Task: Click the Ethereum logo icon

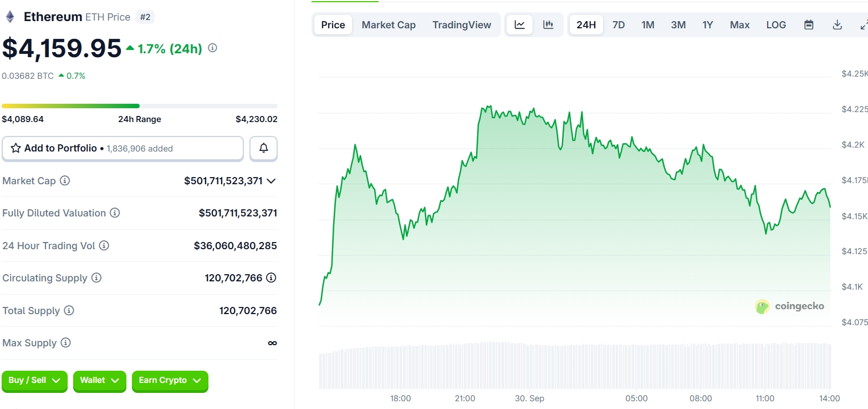Action: [10, 17]
